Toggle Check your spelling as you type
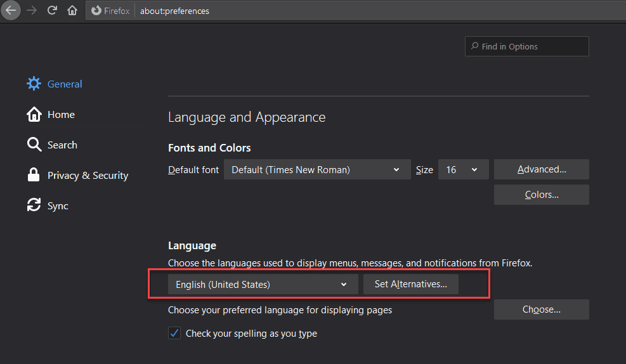 tap(174, 333)
